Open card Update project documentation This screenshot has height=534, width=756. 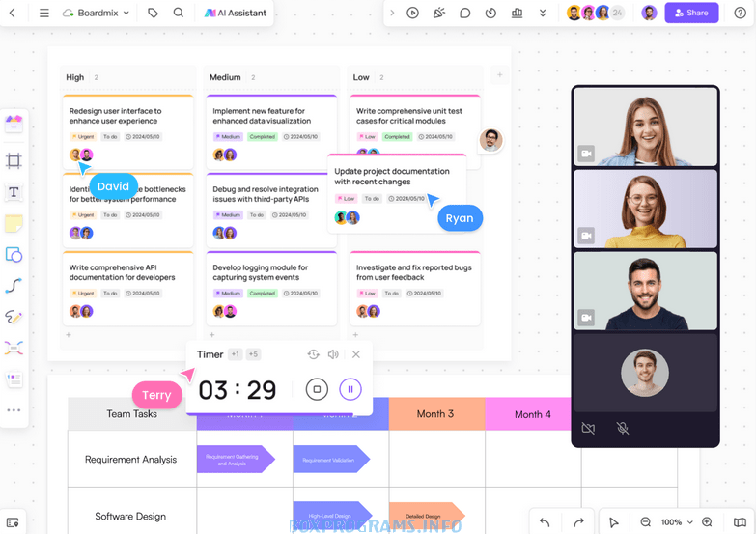(397, 194)
